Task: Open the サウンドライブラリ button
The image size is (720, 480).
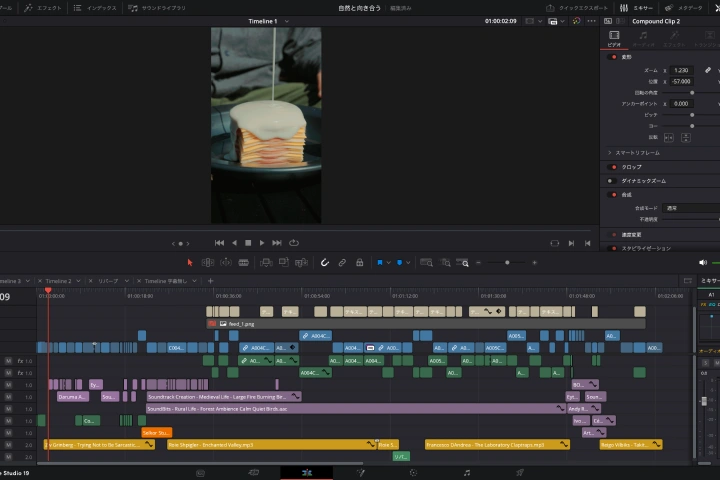Action: [x=157, y=8]
